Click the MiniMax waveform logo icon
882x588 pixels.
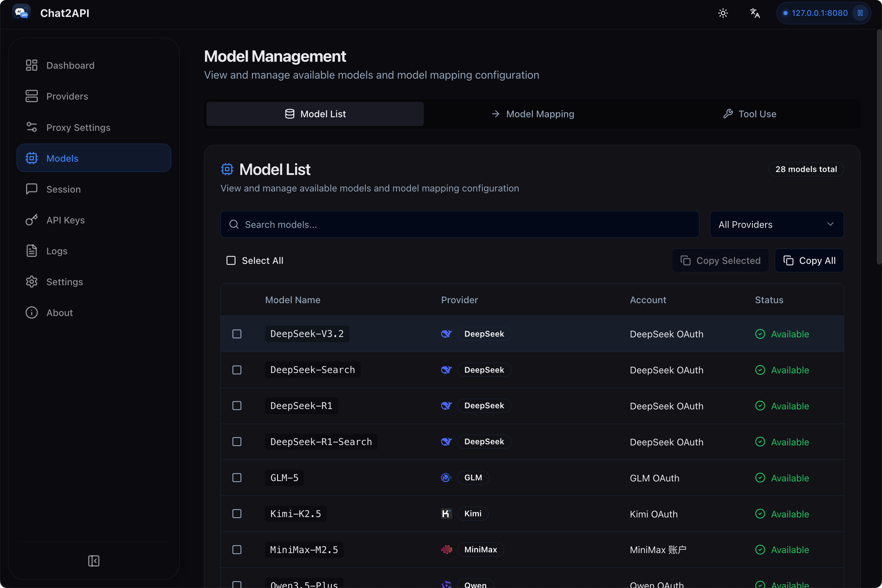pos(446,550)
